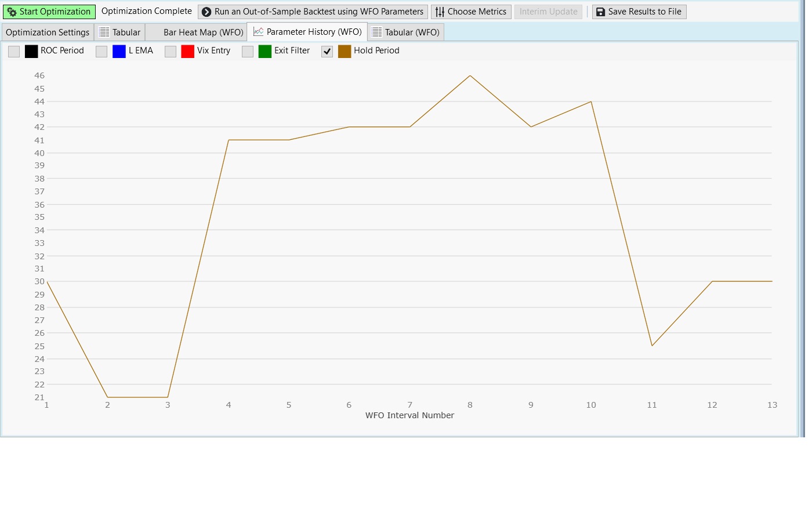Click the chart line point at interval 11
The image size is (812, 511).
[x=652, y=346]
